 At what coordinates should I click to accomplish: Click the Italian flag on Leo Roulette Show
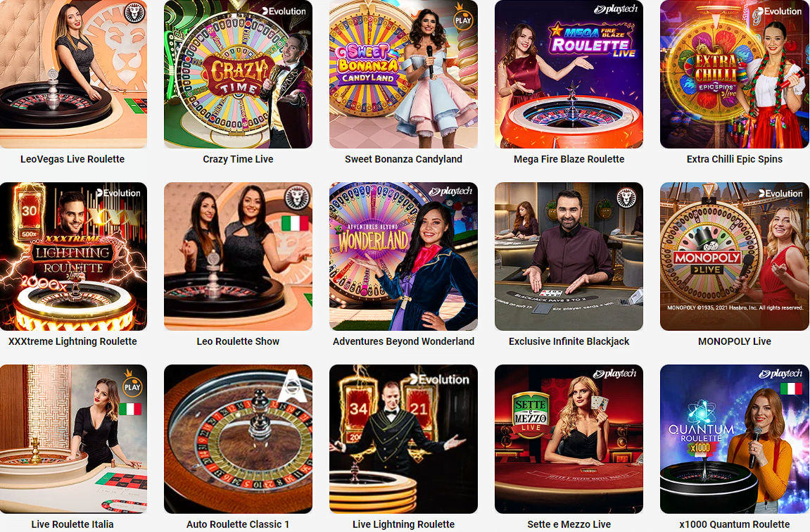(295, 223)
